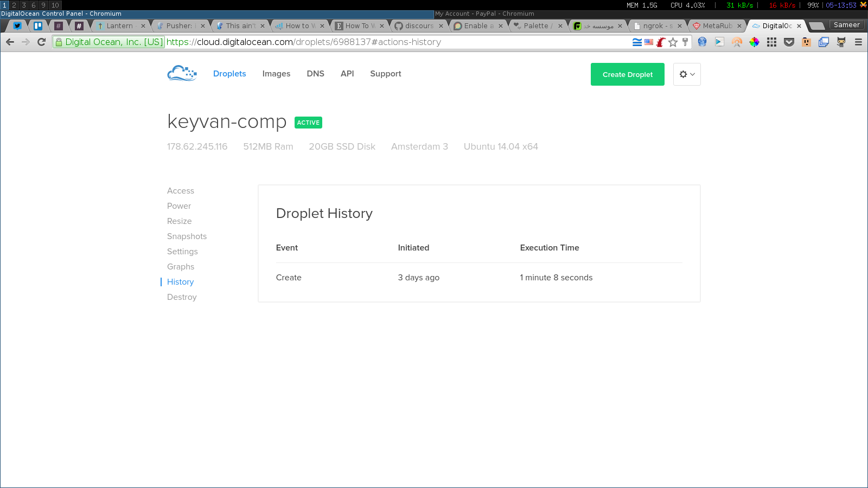
Task: Bookmark this page with the star
Action: click(x=673, y=42)
